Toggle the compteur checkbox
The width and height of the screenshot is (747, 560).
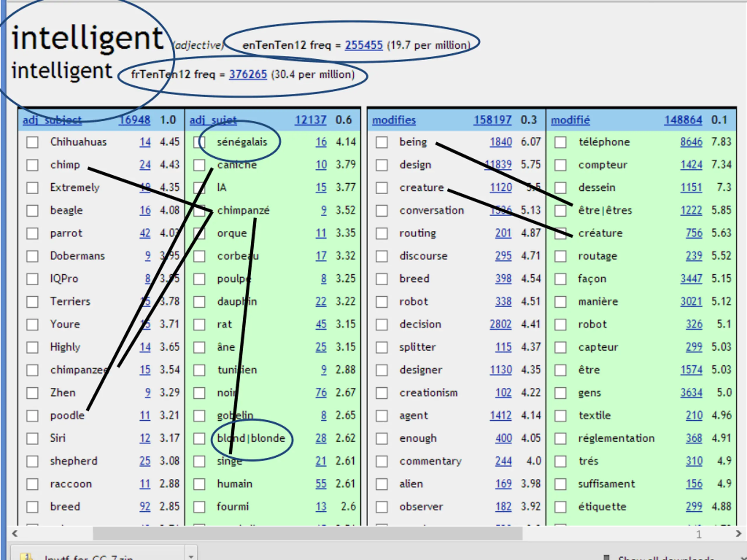pyautogui.click(x=560, y=165)
